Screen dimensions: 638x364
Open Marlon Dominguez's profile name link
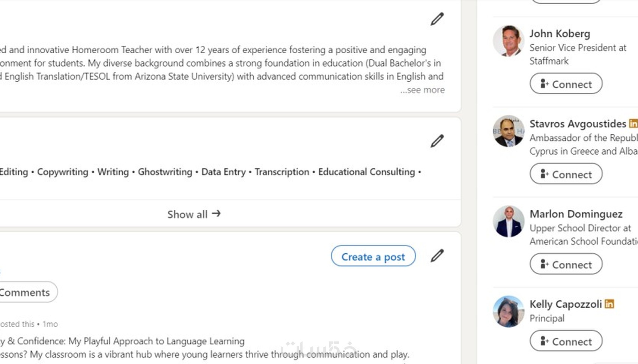point(576,214)
